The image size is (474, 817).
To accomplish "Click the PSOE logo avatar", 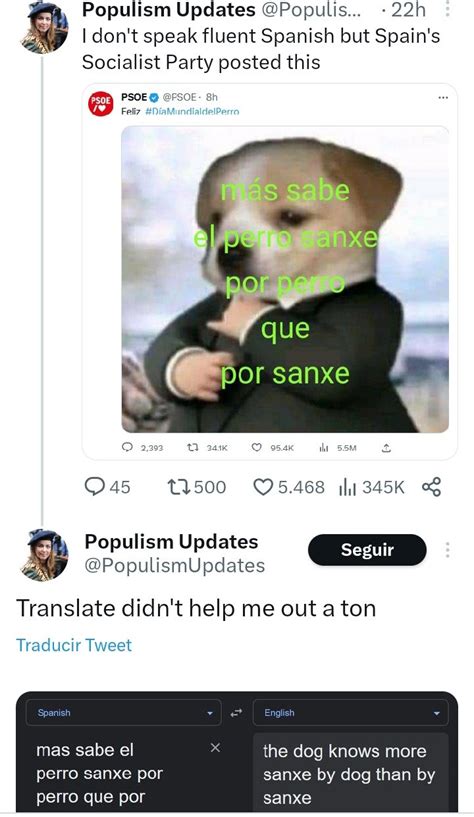I will point(101,103).
